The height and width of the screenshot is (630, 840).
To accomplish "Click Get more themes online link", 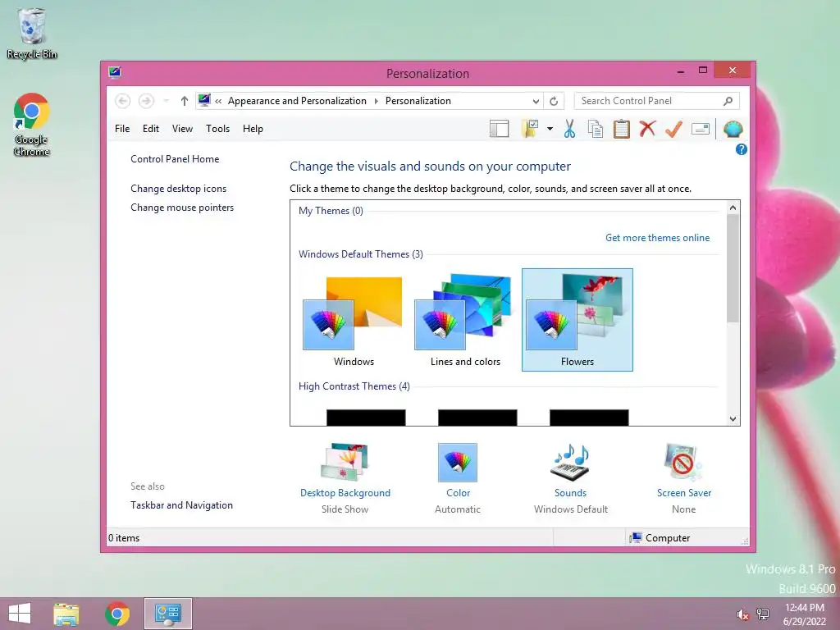I will (657, 238).
